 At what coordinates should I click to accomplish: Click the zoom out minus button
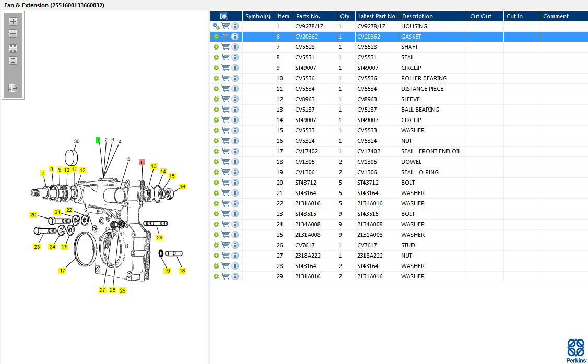click(x=13, y=33)
